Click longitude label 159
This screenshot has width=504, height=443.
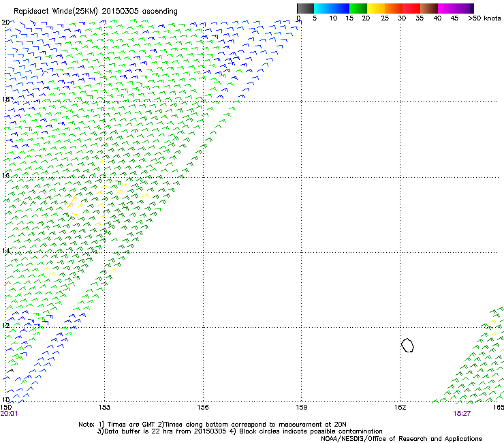pos(301,408)
